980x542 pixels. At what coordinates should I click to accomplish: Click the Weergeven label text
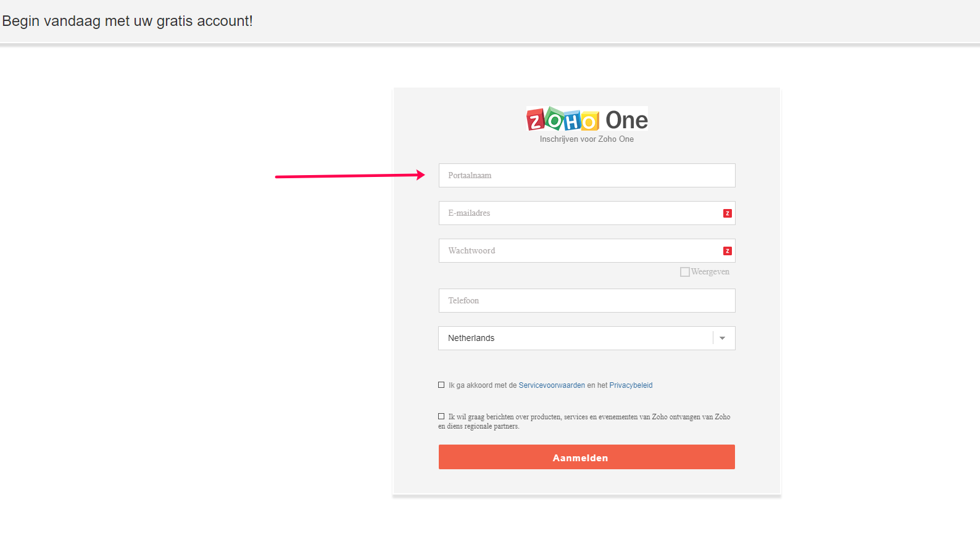[x=710, y=272]
